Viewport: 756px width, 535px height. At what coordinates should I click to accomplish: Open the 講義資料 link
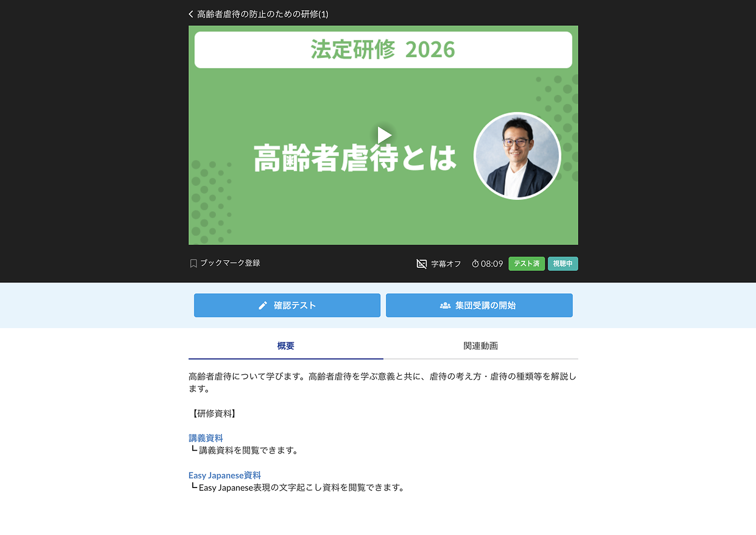click(206, 438)
